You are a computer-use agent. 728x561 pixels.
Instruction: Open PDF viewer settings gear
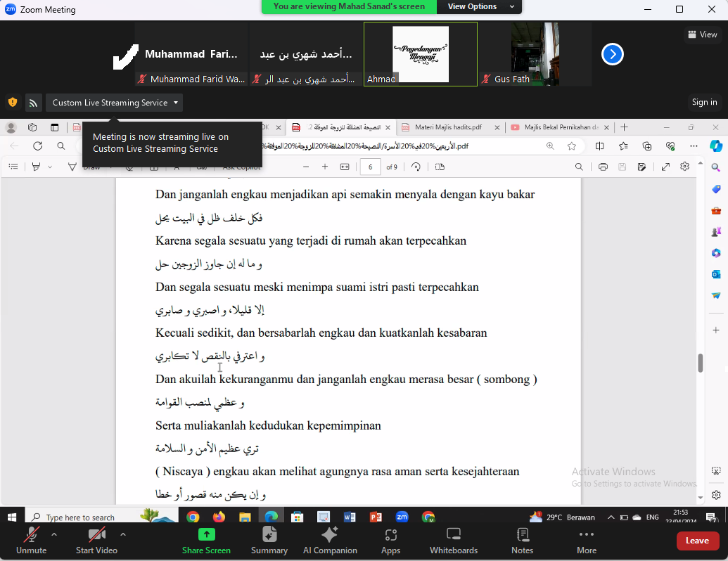[x=685, y=166]
